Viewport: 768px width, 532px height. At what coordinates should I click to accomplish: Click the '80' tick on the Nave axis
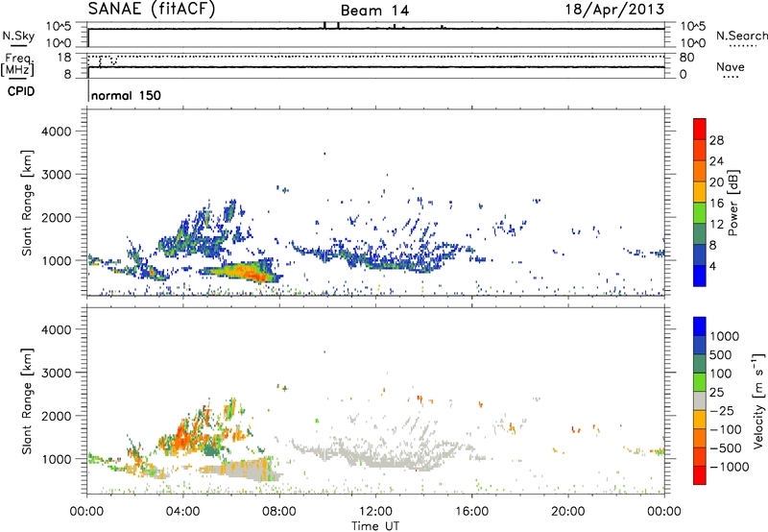click(686, 58)
